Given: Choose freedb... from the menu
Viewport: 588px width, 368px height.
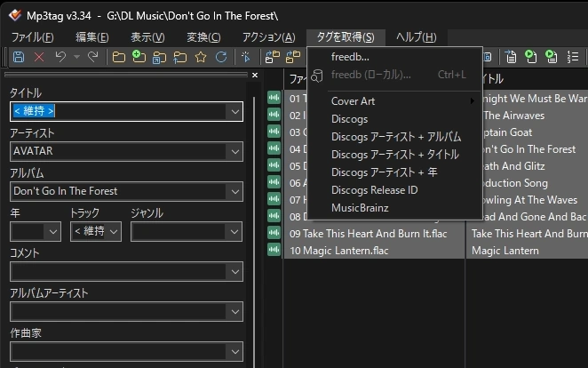Looking at the screenshot, I should pyautogui.click(x=394, y=57).
